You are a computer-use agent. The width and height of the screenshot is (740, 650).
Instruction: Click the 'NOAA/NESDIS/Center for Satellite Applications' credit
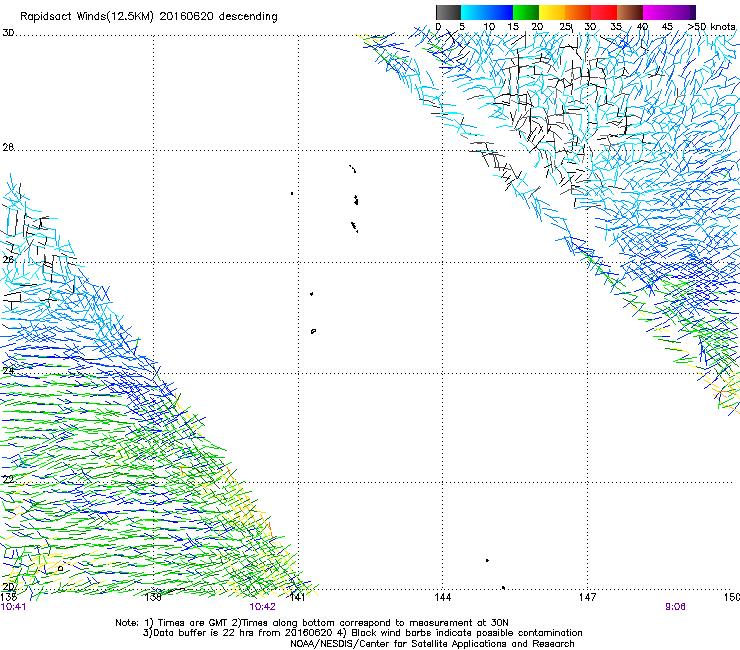pos(432,644)
